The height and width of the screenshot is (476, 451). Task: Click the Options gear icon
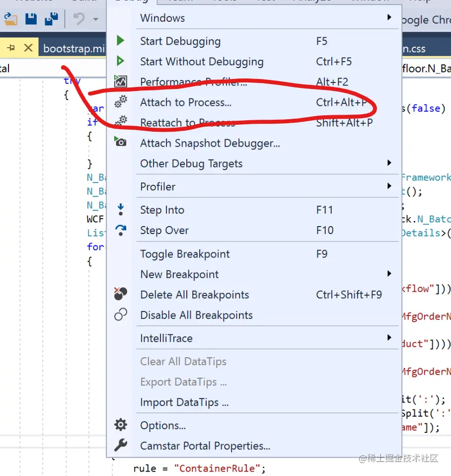pyautogui.click(x=121, y=425)
